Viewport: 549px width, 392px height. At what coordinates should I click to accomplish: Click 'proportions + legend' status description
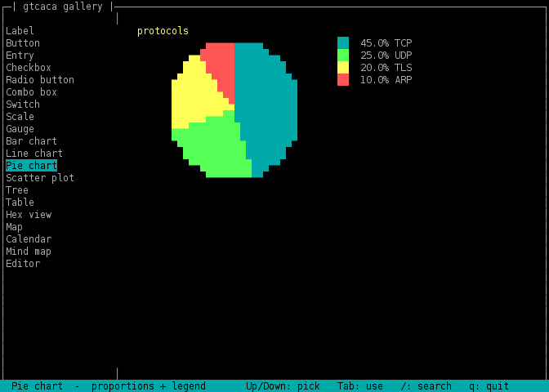click(149, 386)
